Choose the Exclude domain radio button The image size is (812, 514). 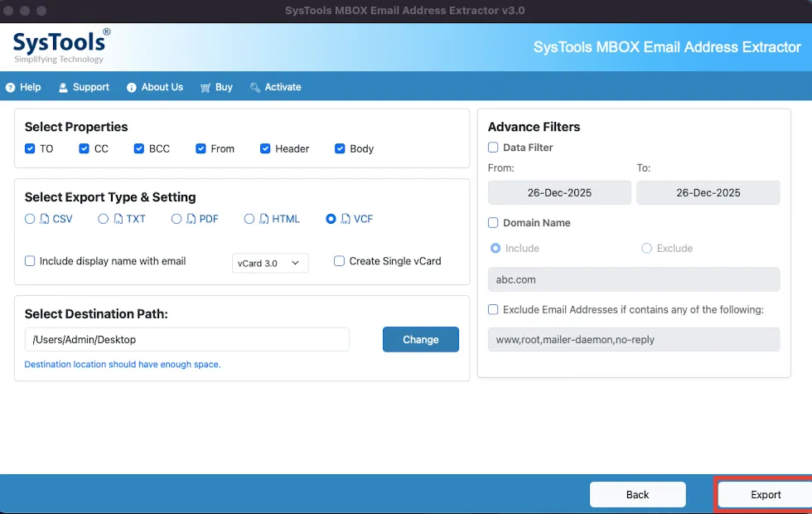pos(647,248)
